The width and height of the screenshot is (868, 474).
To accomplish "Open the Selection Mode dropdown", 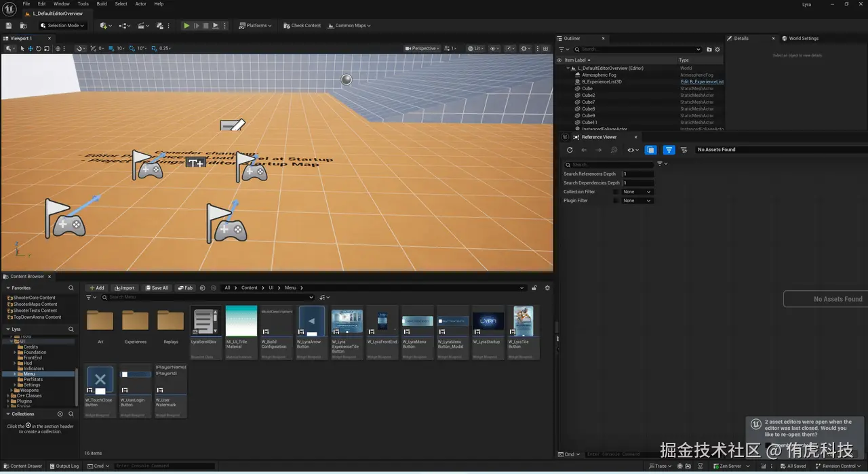I will 62,26.
